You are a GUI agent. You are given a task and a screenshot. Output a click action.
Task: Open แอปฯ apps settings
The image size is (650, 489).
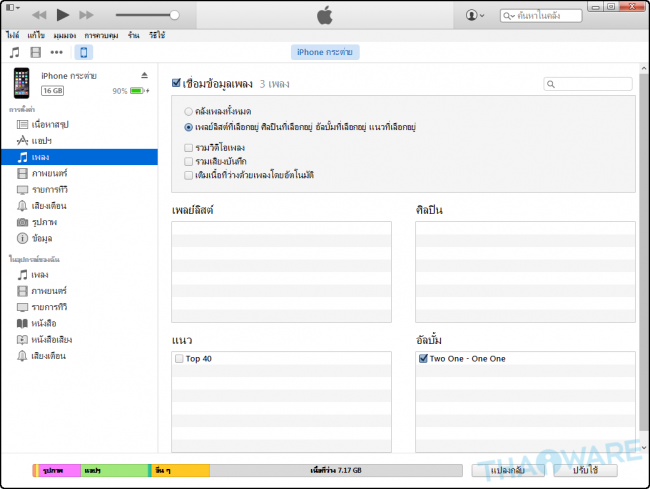pos(79,141)
